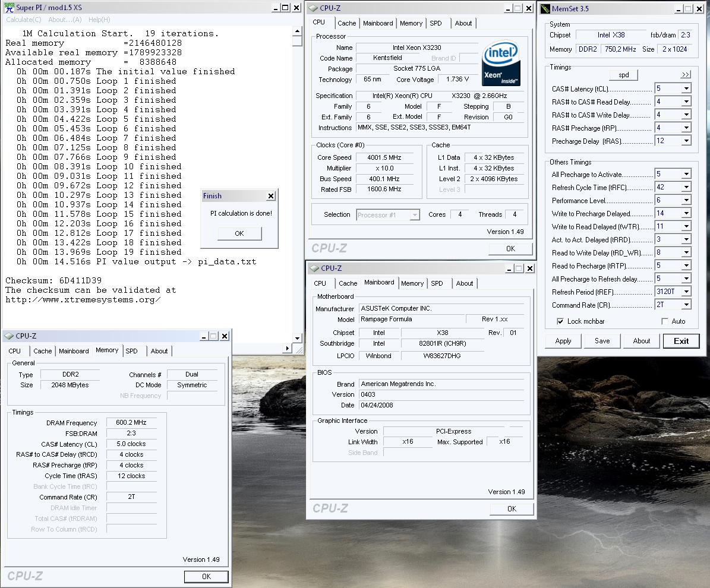Screen dimensions: 710x588
Task: Toggle the Lock mchbar checkbox
Action: point(560,321)
